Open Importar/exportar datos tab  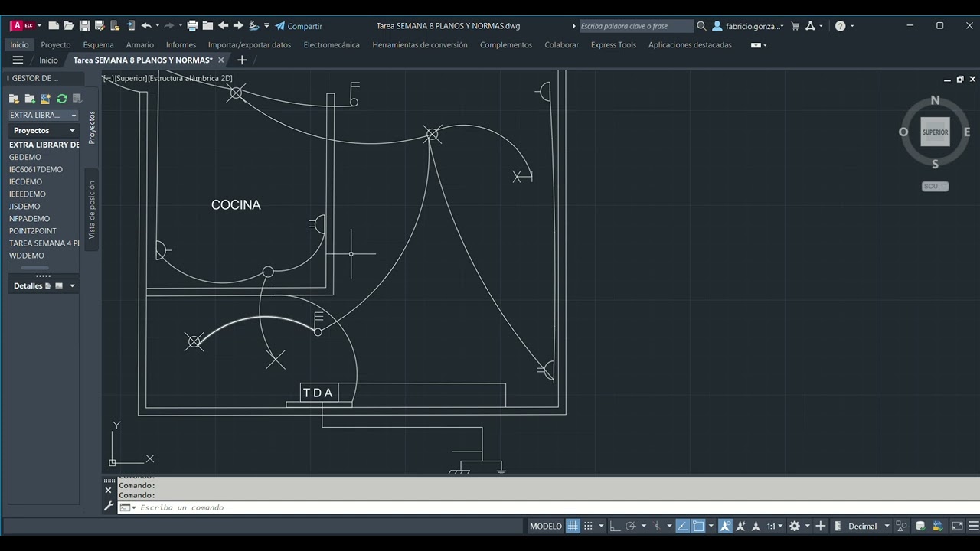pyautogui.click(x=250, y=45)
